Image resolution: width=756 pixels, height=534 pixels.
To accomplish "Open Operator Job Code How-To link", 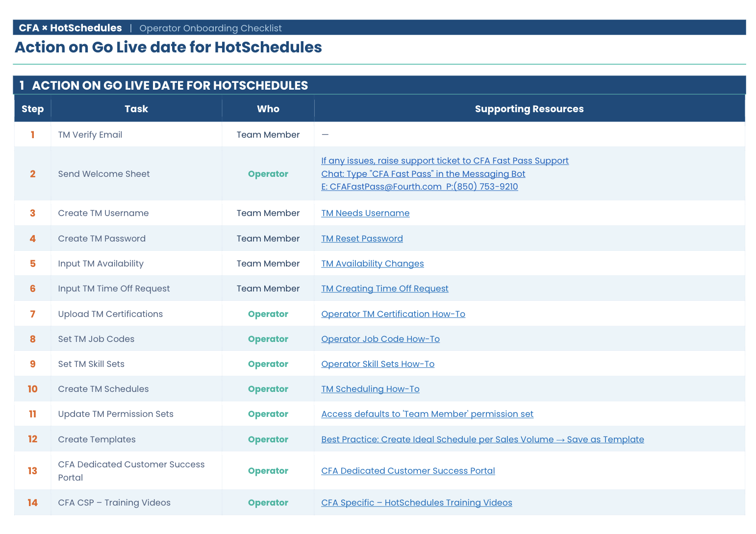I will [380, 339].
